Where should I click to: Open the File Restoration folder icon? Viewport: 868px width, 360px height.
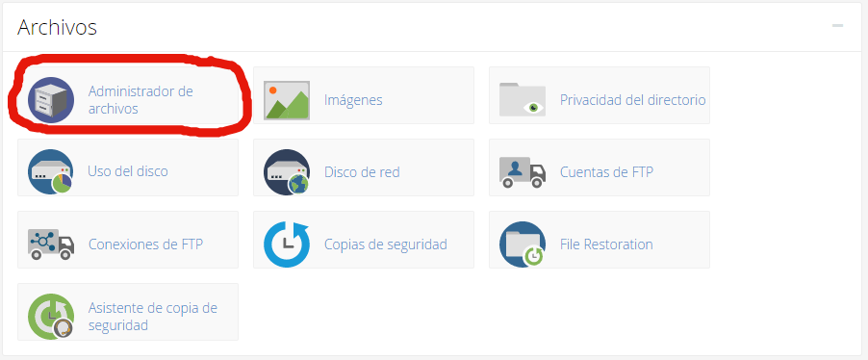[x=522, y=244]
